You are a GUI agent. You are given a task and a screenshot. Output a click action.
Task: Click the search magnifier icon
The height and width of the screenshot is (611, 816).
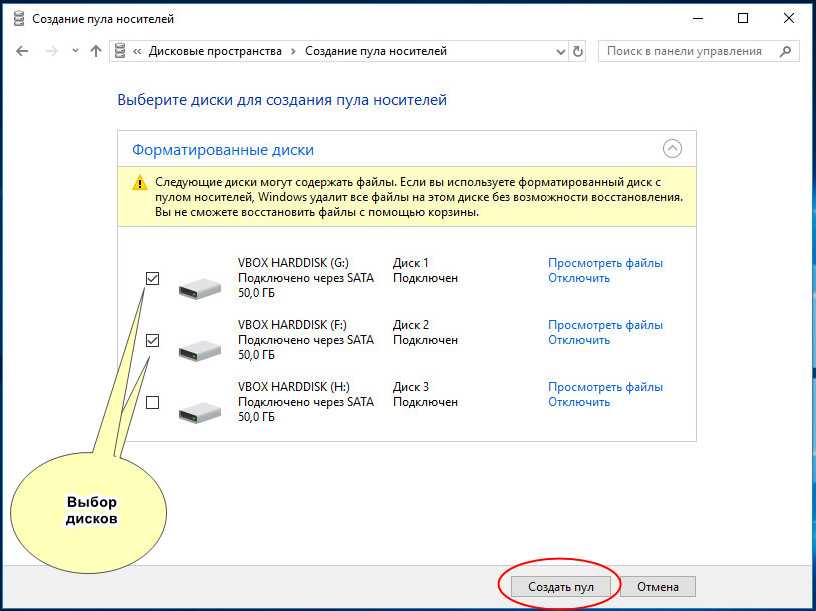pyautogui.click(x=786, y=51)
